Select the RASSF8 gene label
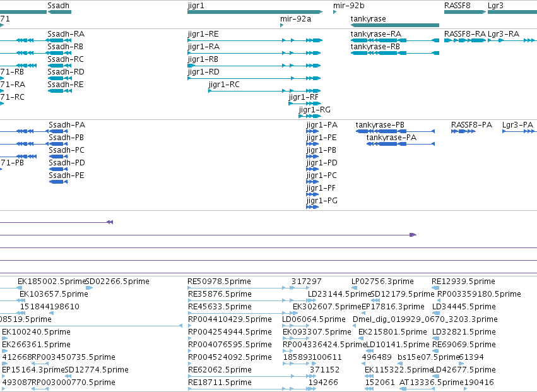The image size is (537, 392). pos(457,6)
